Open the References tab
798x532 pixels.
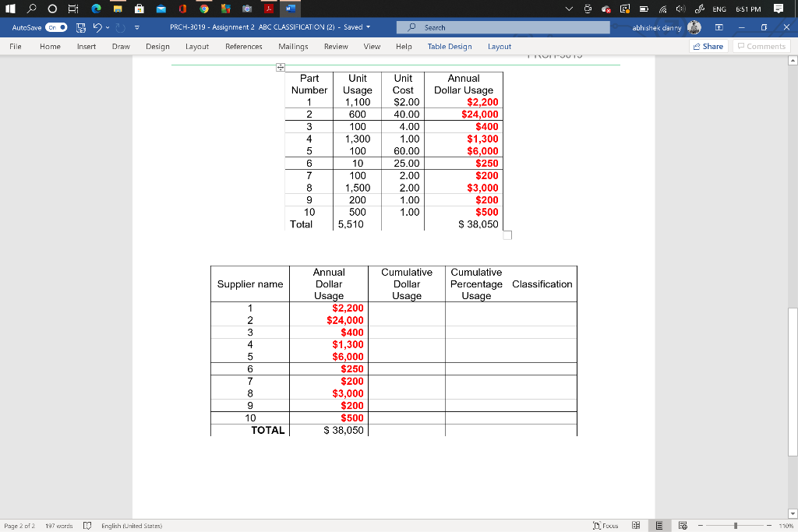tap(244, 46)
